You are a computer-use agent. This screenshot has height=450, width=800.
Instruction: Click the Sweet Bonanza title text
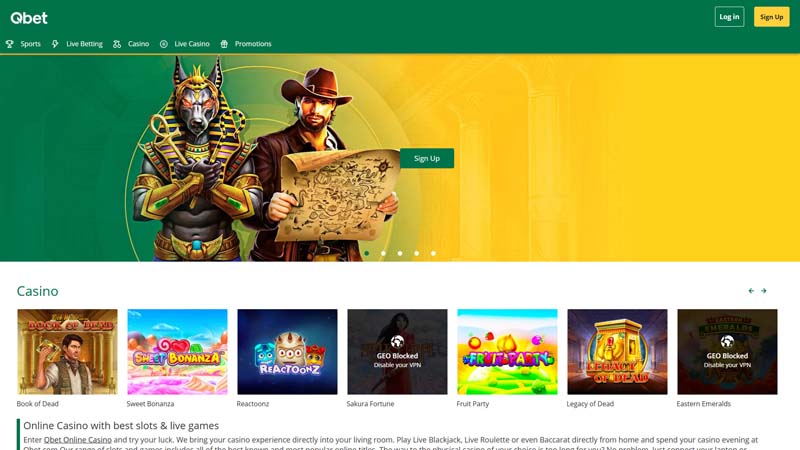151,404
